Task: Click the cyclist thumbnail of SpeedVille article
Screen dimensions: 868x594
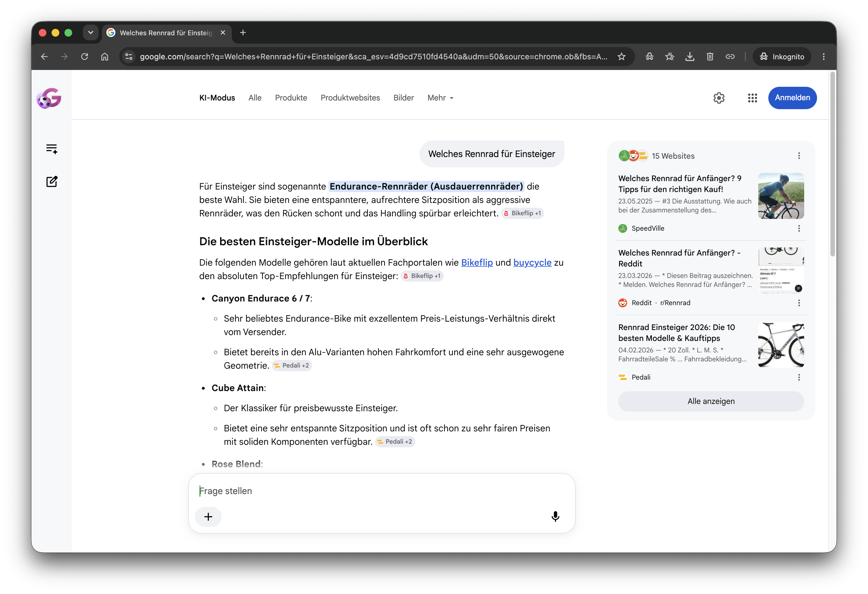Action: click(x=781, y=196)
